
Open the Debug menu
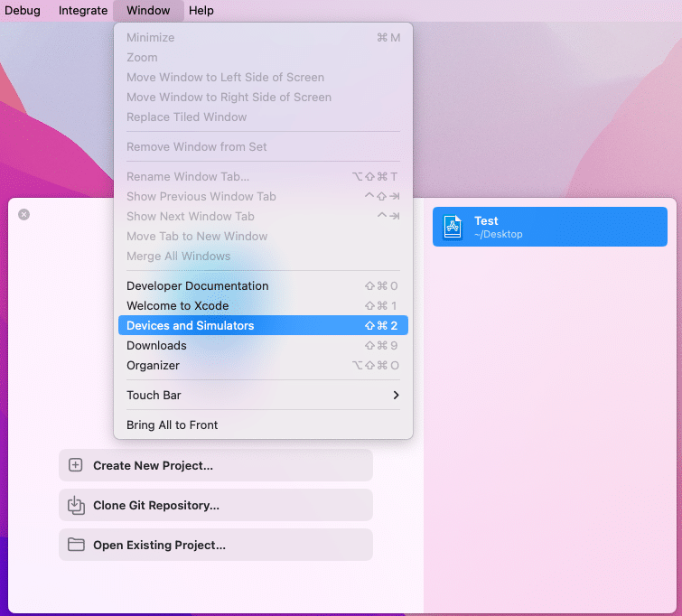coord(23,11)
